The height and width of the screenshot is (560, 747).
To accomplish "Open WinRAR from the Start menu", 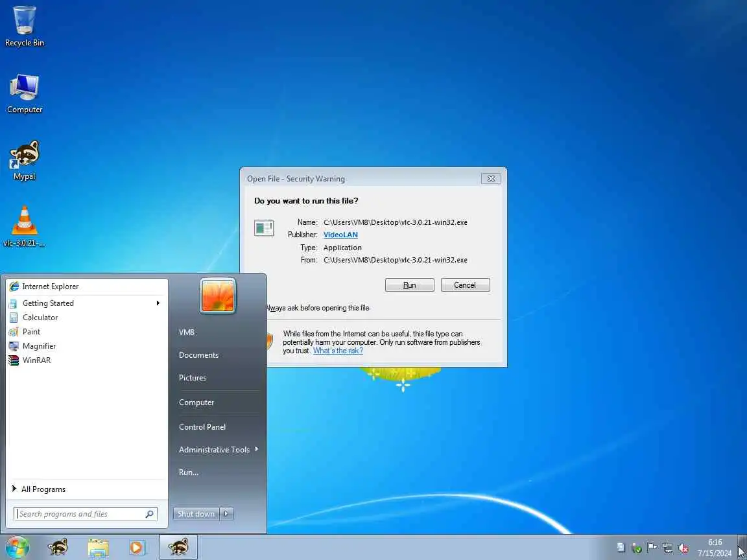I will tap(87, 360).
